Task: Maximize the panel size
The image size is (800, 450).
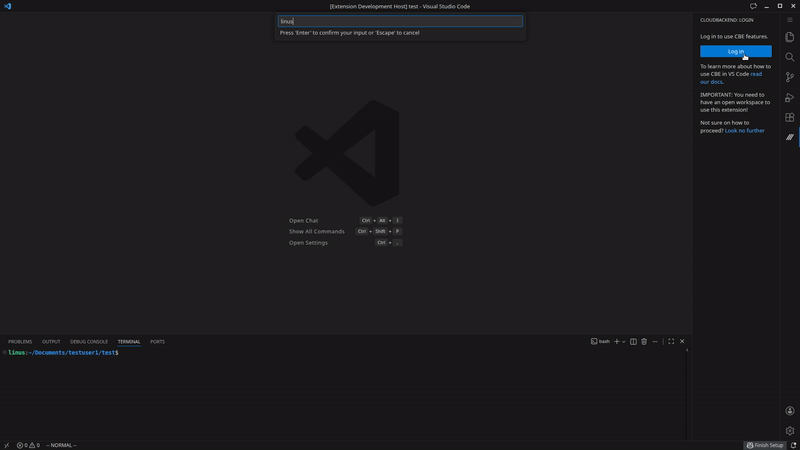Action: click(671, 341)
